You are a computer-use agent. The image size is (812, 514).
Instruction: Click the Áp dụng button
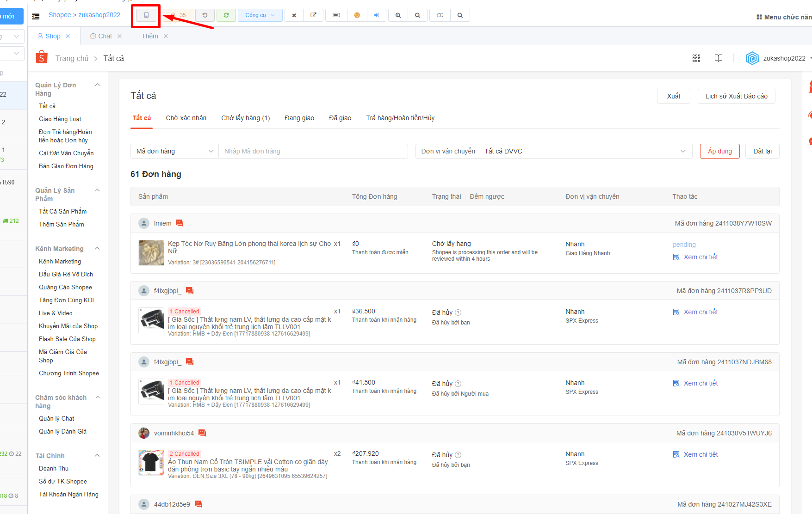(720, 151)
